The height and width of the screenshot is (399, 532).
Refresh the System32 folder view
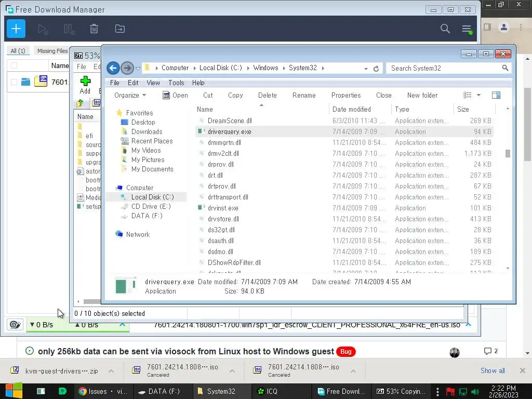376,69
